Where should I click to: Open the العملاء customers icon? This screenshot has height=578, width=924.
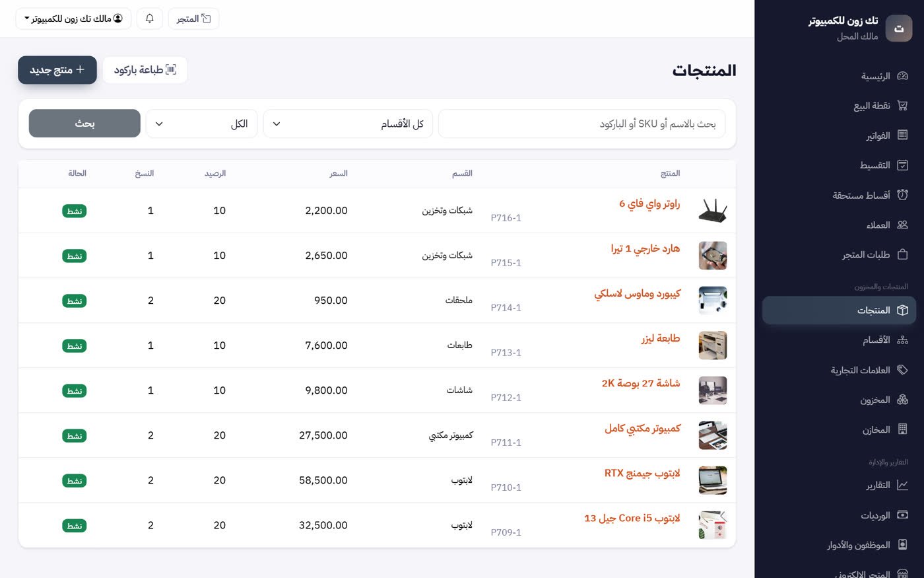point(902,225)
